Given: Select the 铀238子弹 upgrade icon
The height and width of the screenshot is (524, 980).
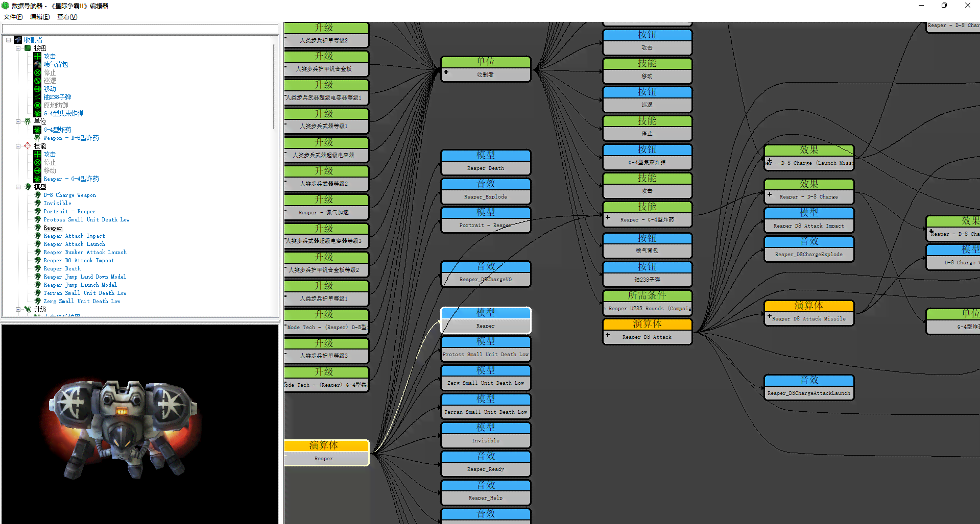Looking at the screenshot, I should coord(37,97).
